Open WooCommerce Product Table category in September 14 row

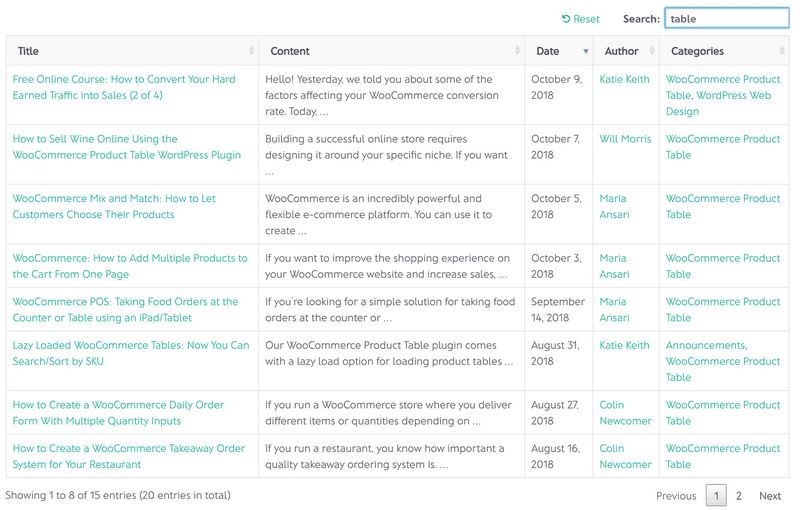[x=723, y=310]
